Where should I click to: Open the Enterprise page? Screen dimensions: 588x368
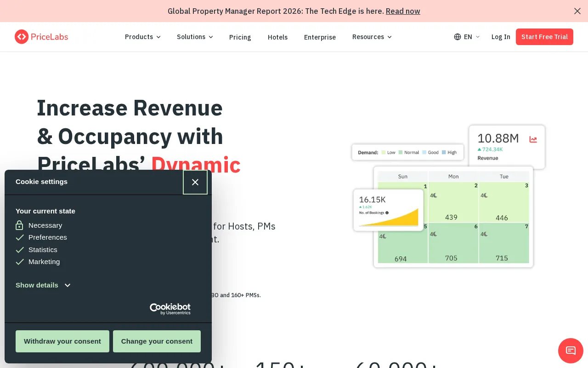pyautogui.click(x=320, y=37)
